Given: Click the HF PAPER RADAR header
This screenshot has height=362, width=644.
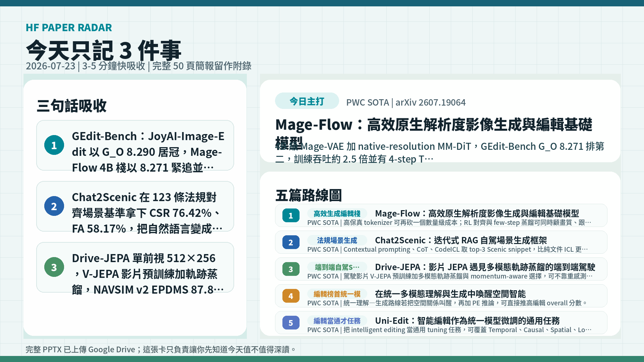Looking at the screenshot, I should (69, 27).
